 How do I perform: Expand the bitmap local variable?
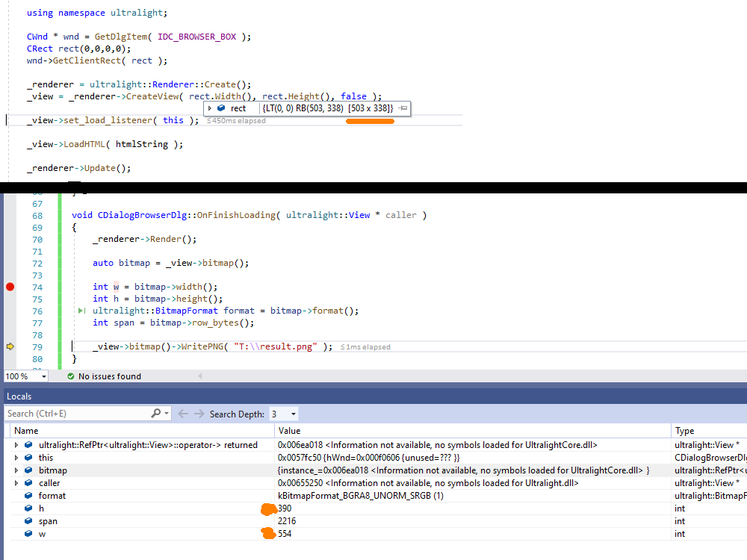click(x=16, y=470)
